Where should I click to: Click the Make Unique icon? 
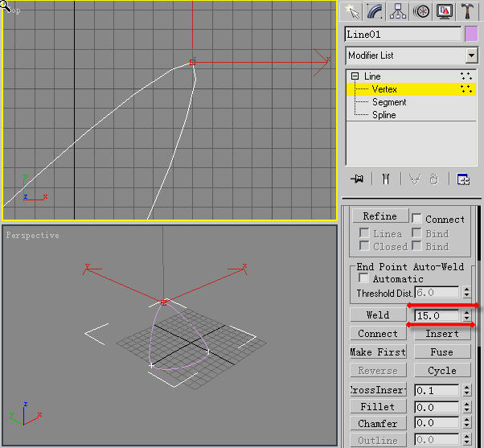(415, 179)
